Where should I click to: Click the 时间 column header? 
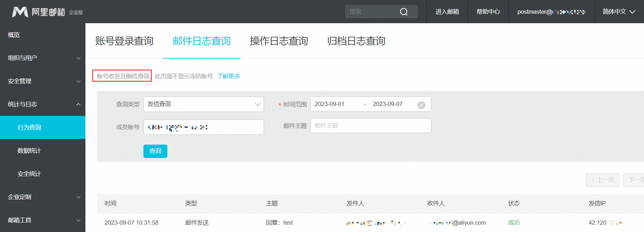[110, 204]
